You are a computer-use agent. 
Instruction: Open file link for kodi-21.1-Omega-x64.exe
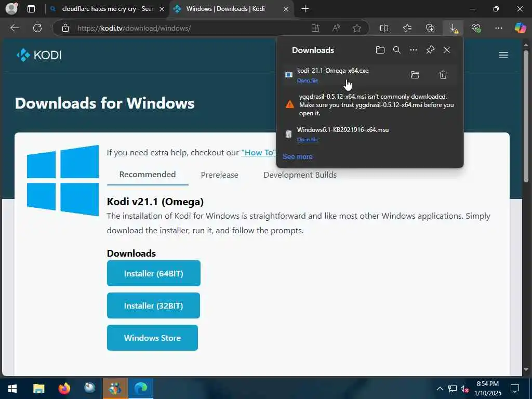click(x=308, y=81)
